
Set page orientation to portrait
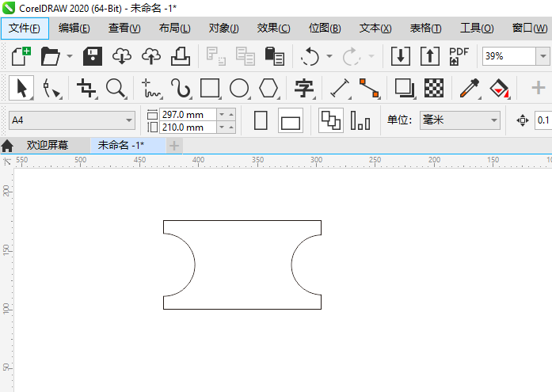261,120
